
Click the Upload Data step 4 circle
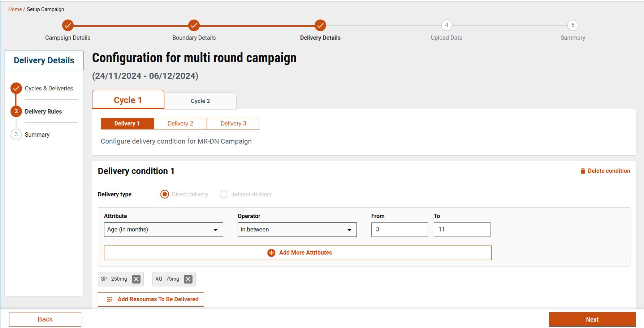click(446, 25)
